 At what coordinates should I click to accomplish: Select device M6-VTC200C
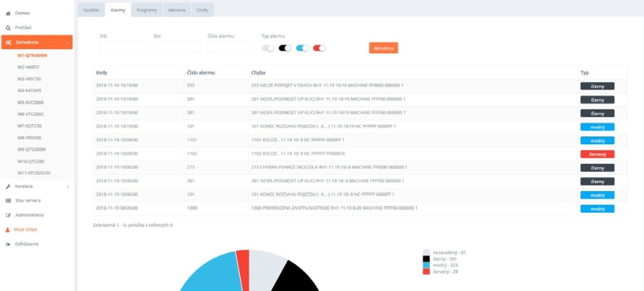[x=31, y=114]
